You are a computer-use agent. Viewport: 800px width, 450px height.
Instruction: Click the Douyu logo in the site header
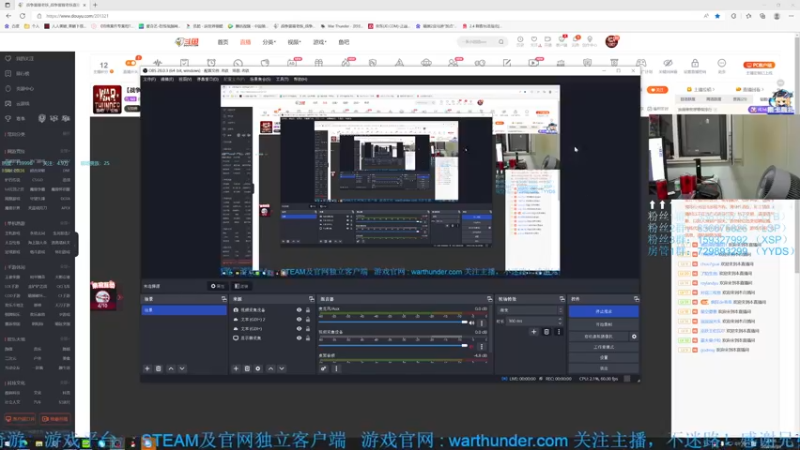187,42
